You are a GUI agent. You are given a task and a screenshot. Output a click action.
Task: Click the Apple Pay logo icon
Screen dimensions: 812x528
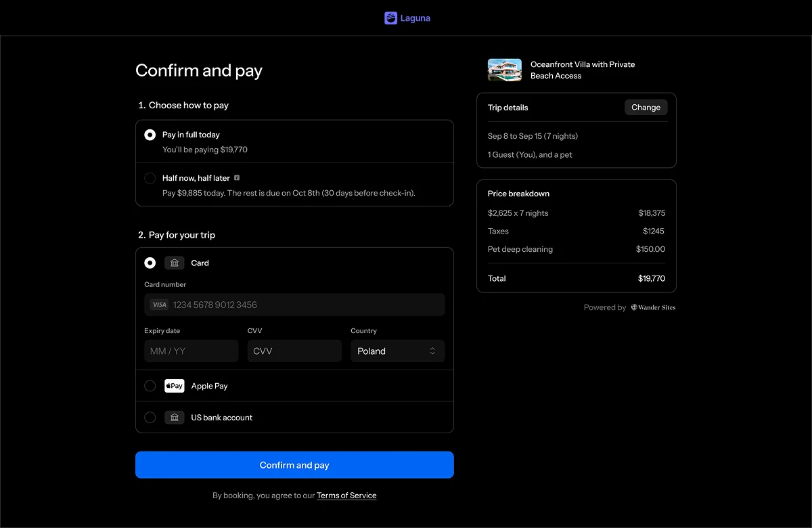[x=174, y=386]
